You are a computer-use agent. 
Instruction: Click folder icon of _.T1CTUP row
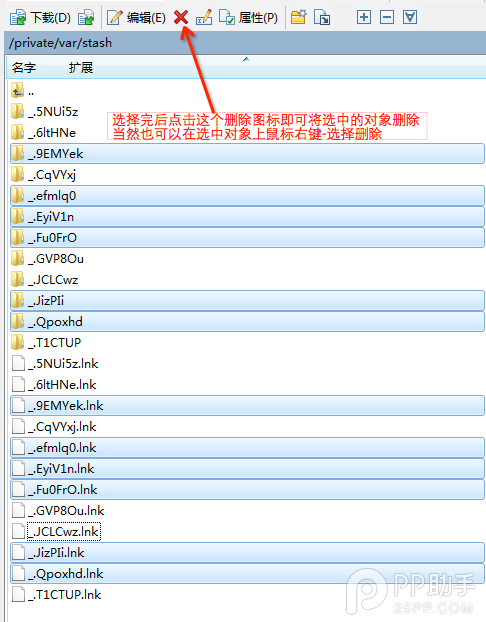(17, 342)
